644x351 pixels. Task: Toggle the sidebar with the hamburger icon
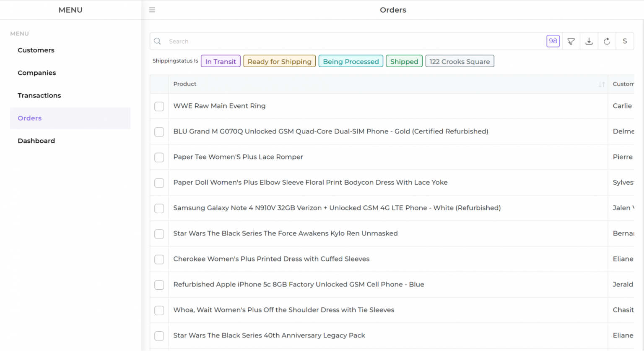(x=152, y=10)
